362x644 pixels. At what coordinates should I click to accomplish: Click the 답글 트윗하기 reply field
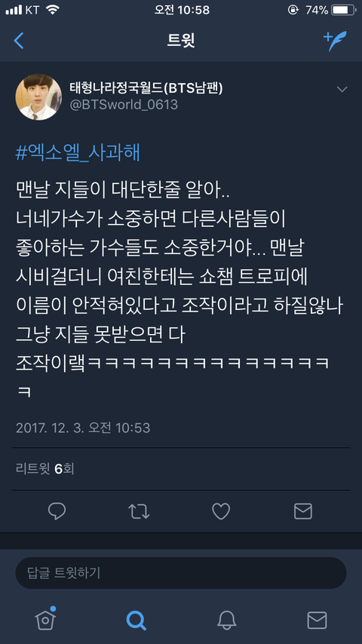tap(181, 573)
